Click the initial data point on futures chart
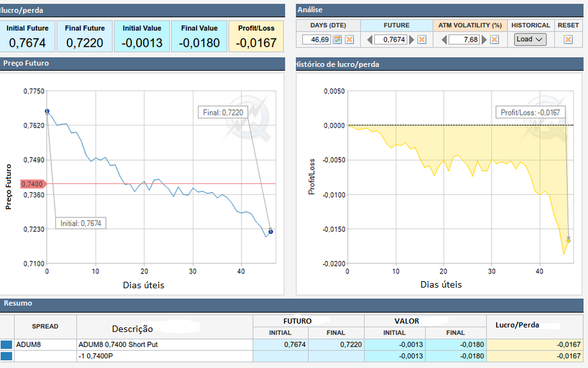The height and width of the screenshot is (368, 588). [47, 111]
